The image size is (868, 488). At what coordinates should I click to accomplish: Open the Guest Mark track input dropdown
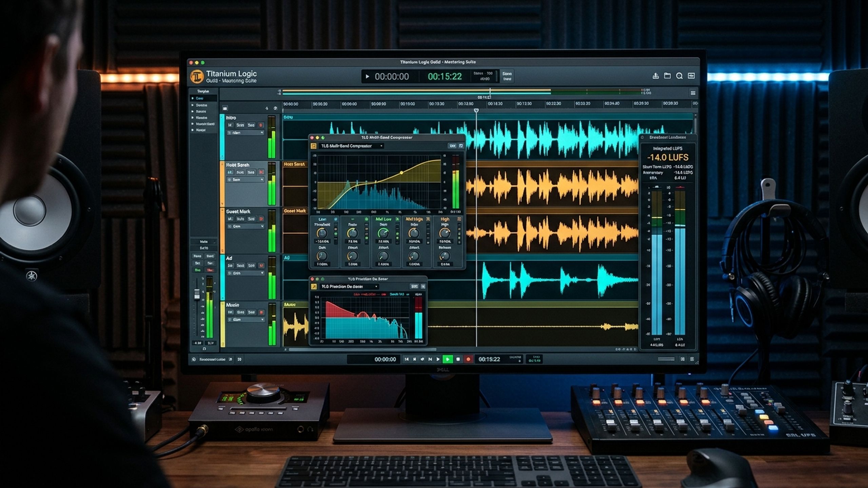(x=245, y=226)
